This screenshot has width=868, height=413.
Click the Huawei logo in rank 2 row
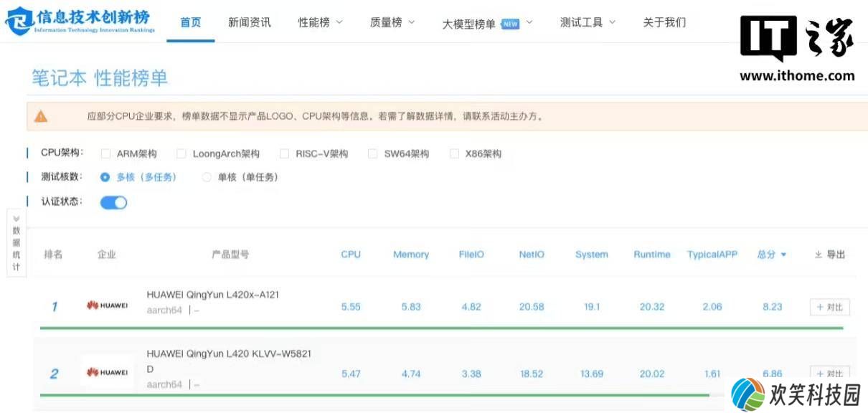coord(108,373)
